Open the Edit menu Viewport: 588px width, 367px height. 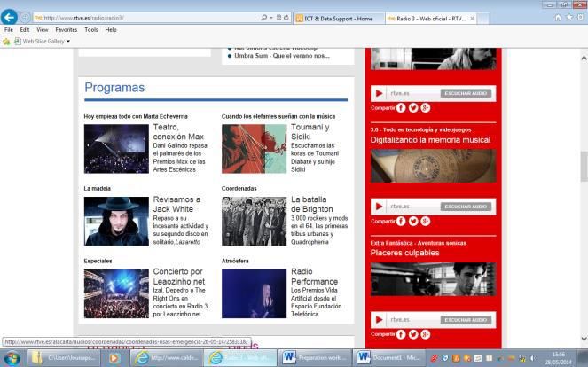[25, 29]
